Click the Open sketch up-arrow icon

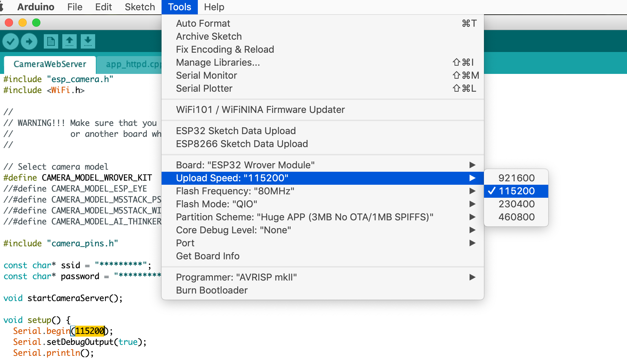pyautogui.click(x=69, y=41)
